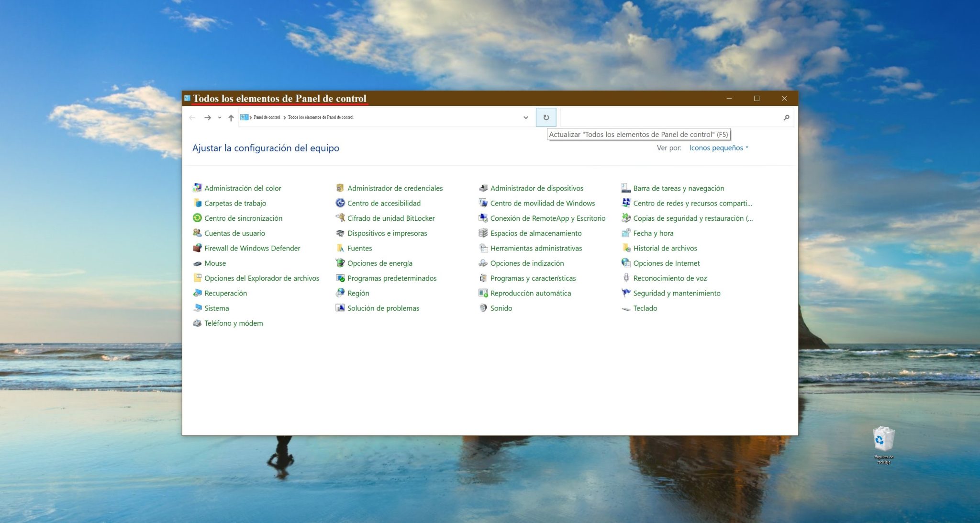Refresh the Control Panel view

point(546,117)
